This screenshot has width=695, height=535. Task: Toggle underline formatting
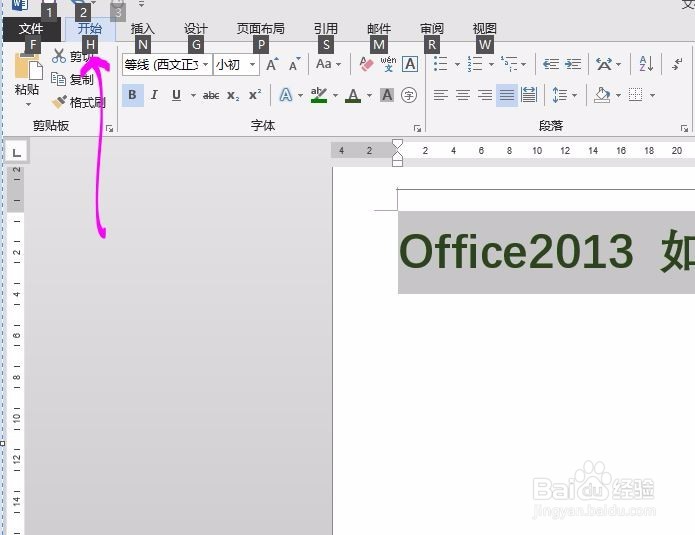[176, 95]
